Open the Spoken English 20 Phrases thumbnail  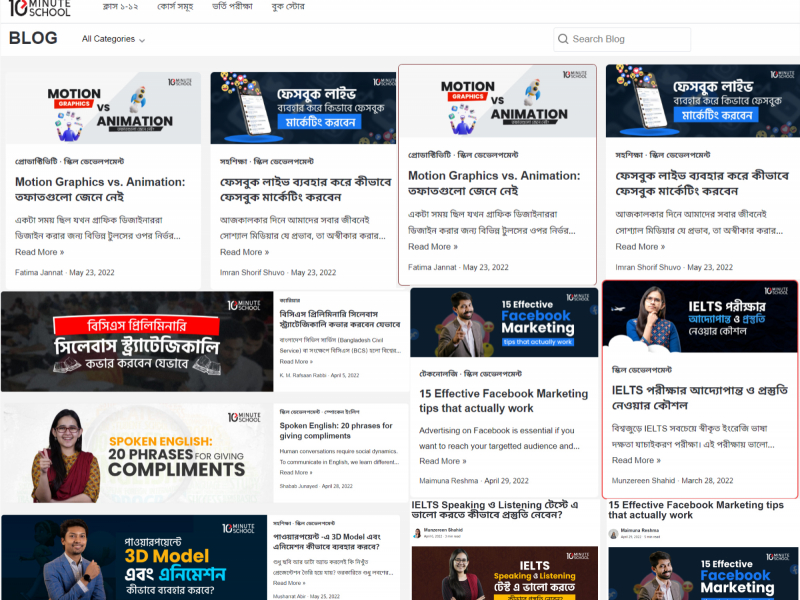pos(137,453)
